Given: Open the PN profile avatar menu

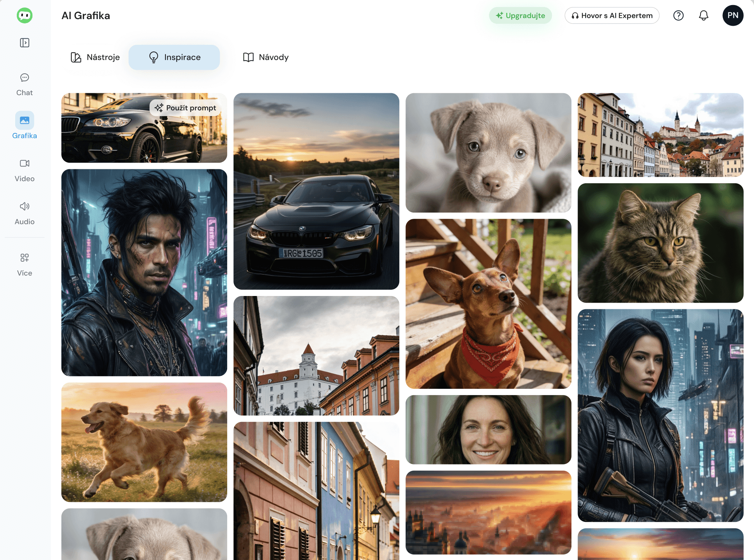Looking at the screenshot, I should tap(733, 16).
